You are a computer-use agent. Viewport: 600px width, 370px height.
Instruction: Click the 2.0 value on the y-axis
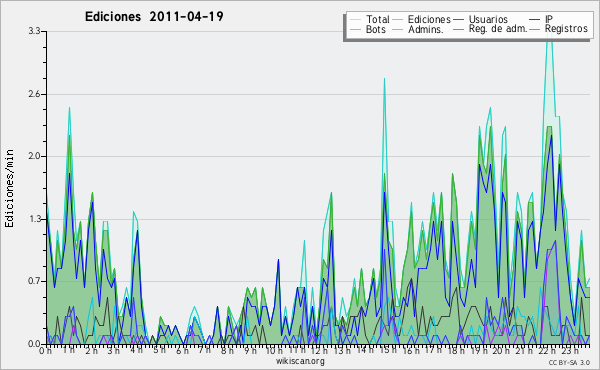(x=34, y=156)
